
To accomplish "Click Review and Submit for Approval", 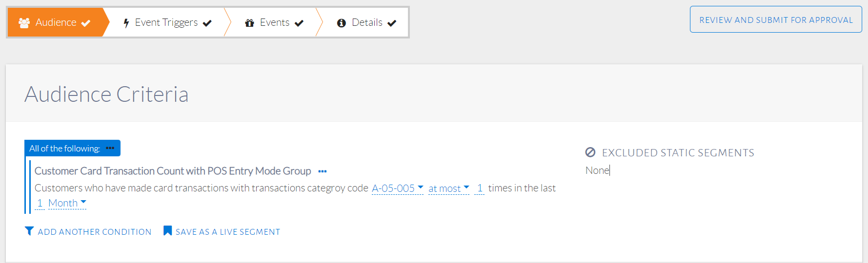I will [x=776, y=19].
